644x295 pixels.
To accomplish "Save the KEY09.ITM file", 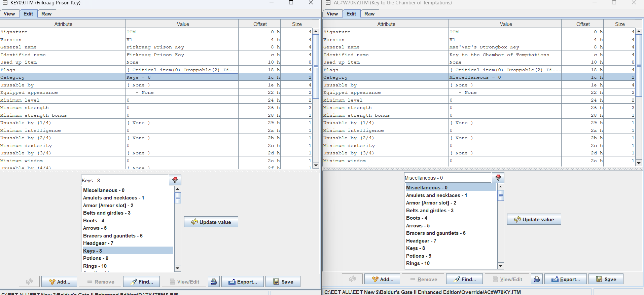I will click(x=283, y=282).
